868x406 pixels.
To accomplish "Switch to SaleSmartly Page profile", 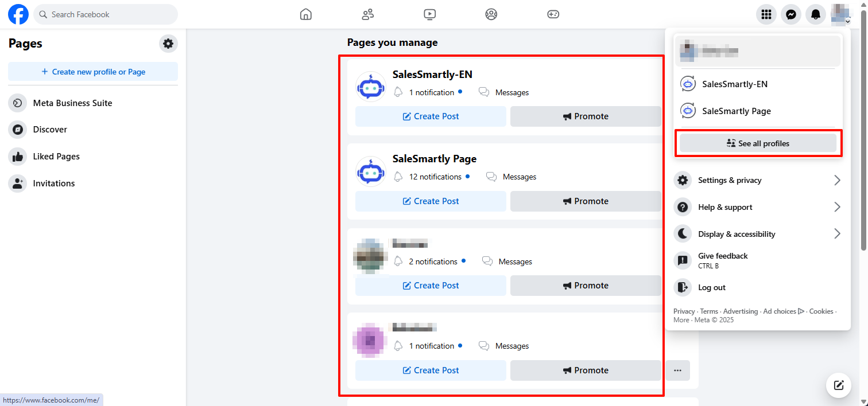I will coord(736,111).
